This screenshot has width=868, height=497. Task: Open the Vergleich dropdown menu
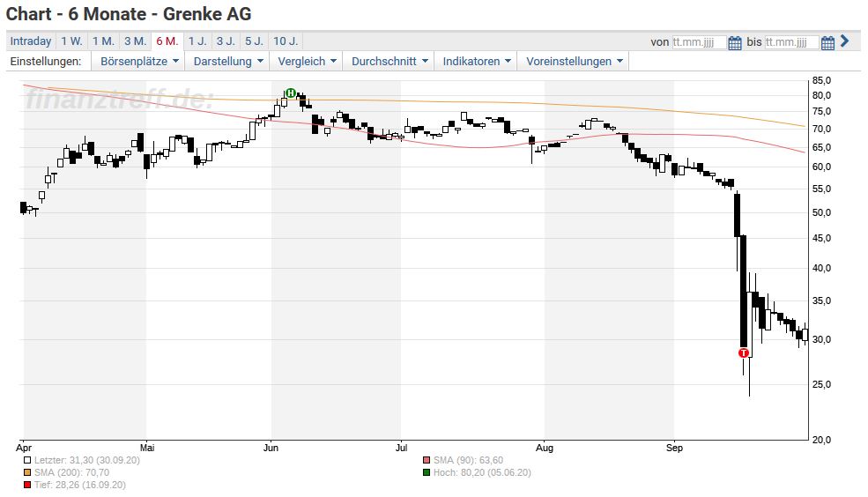click(306, 62)
